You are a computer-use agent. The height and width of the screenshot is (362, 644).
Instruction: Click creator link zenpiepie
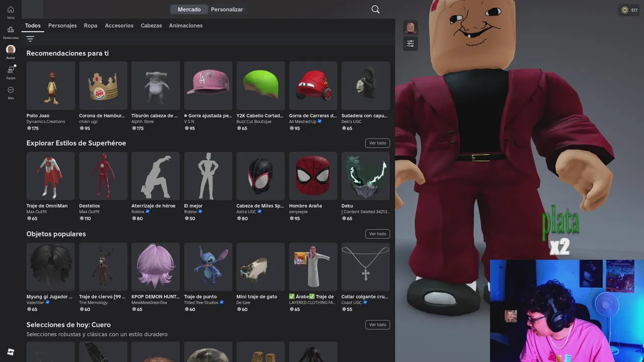(298, 212)
